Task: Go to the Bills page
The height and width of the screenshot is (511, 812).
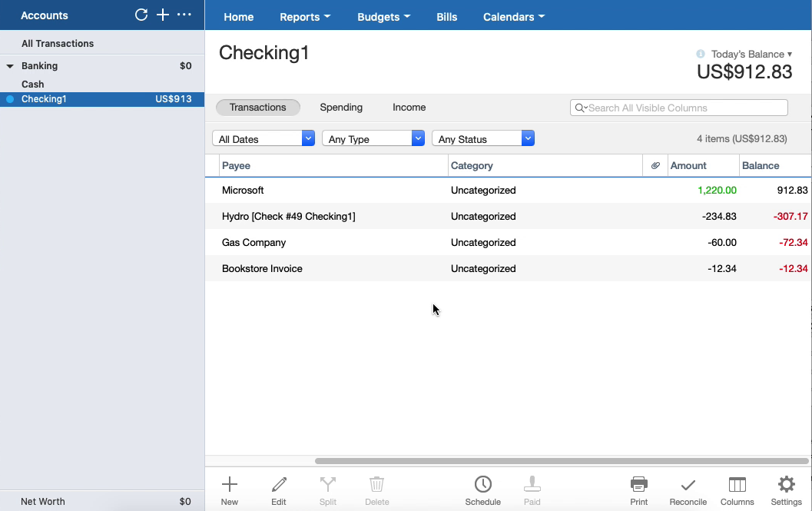Action: tap(446, 16)
